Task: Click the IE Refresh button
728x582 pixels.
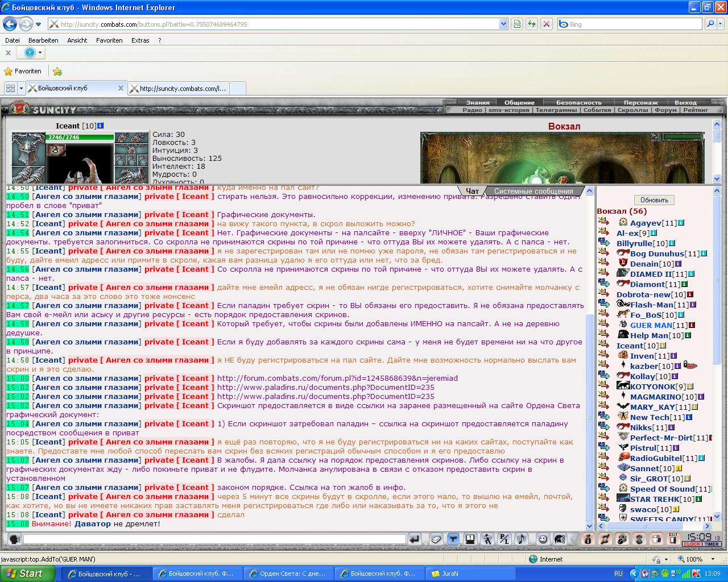Action: 532,24
